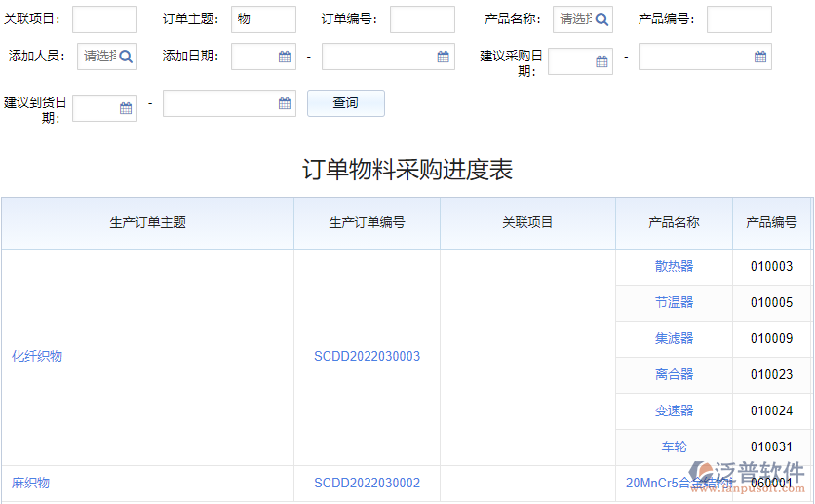Open order number SCDD2022030003
815x504 pixels.
tap(367, 357)
